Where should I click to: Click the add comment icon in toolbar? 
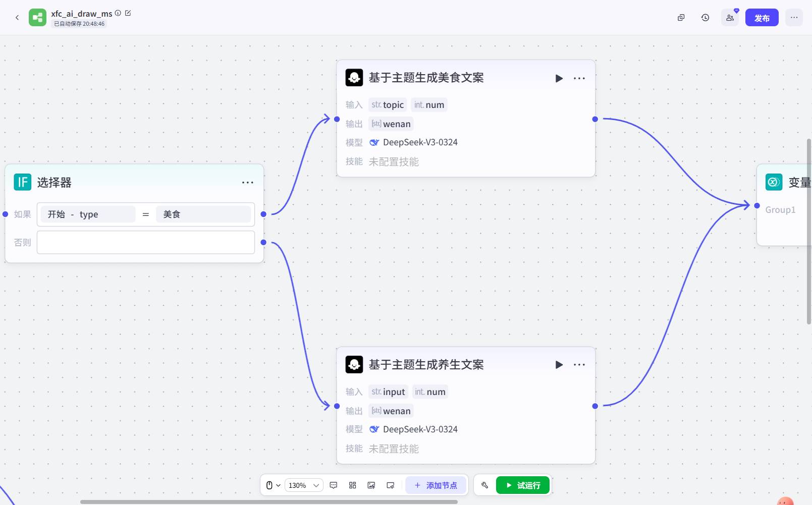click(334, 485)
